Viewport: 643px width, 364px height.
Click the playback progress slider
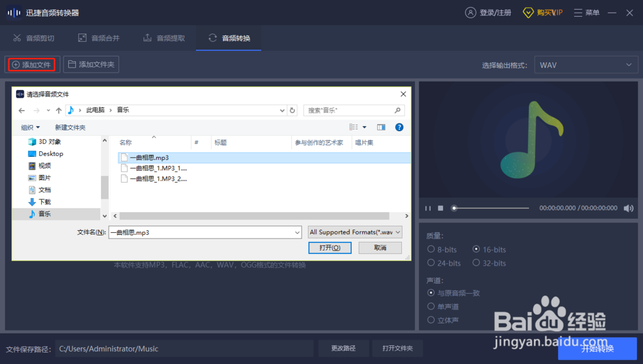[x=490, y=208]
